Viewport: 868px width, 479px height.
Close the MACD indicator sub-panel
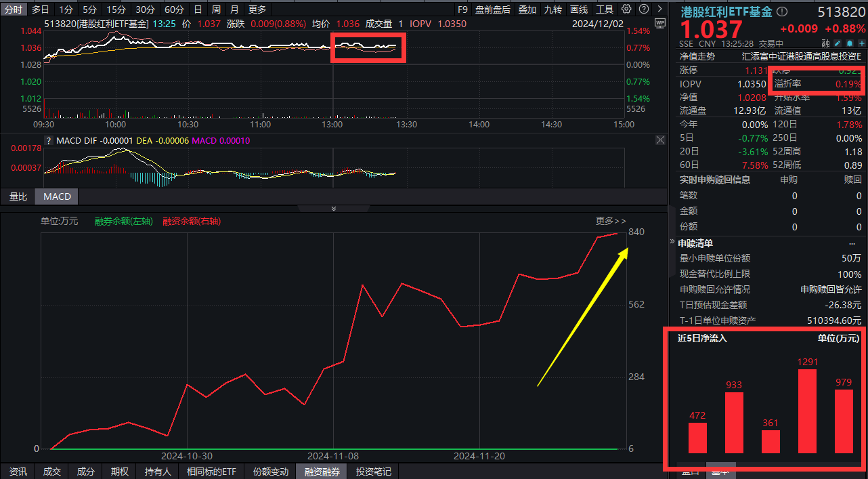point(660,140)
